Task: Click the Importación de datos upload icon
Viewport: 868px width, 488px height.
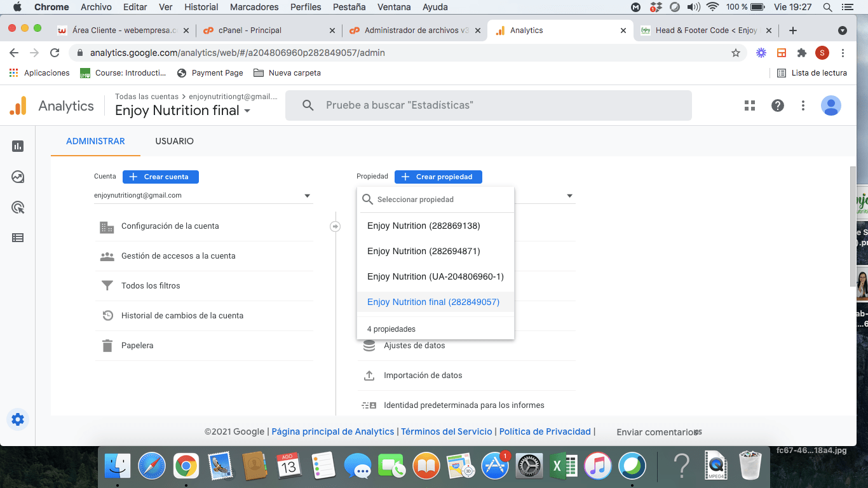Action: (369, 376)
